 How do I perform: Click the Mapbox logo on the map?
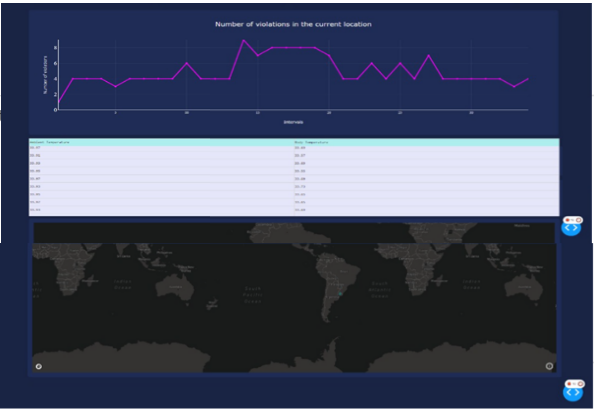(x=39, y=366)
